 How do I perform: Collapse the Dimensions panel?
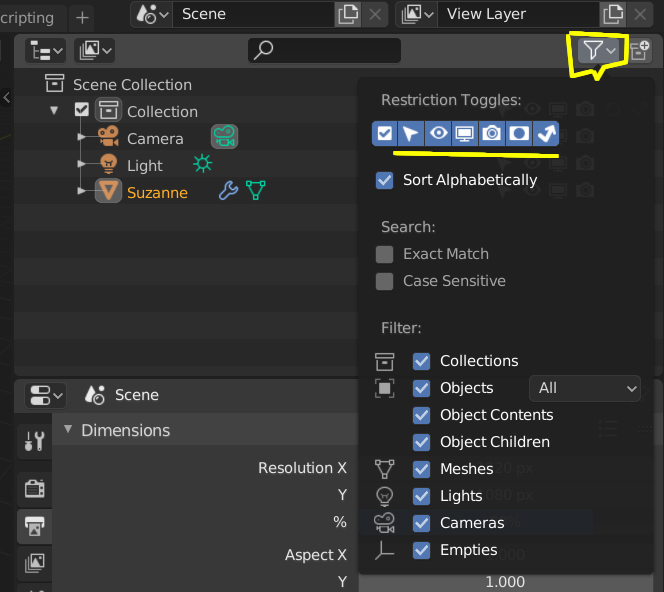[68, 430]
